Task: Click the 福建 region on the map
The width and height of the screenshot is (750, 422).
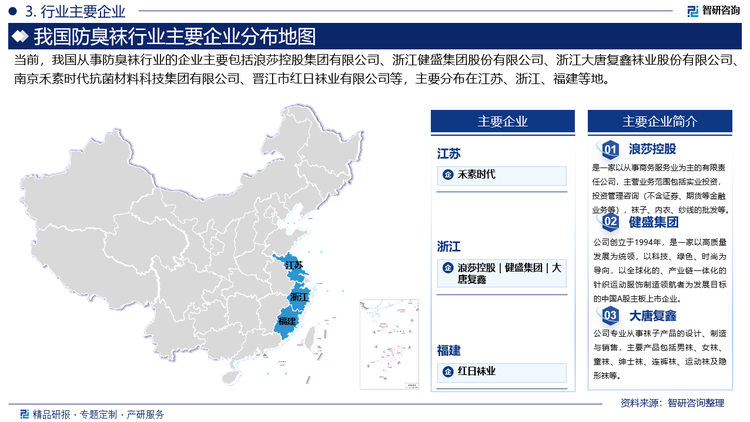Action: pos(287,321)
